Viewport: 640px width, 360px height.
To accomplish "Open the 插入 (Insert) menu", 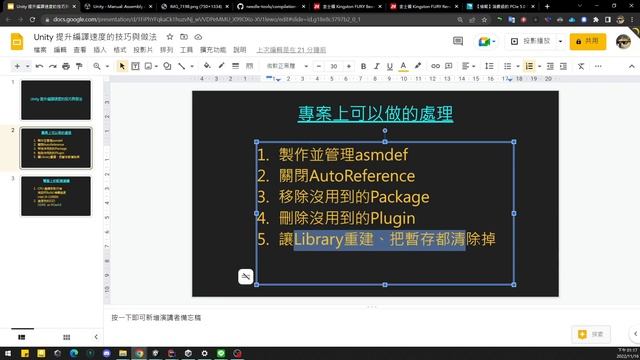I will pyautogui.click(x=100, y=50).
